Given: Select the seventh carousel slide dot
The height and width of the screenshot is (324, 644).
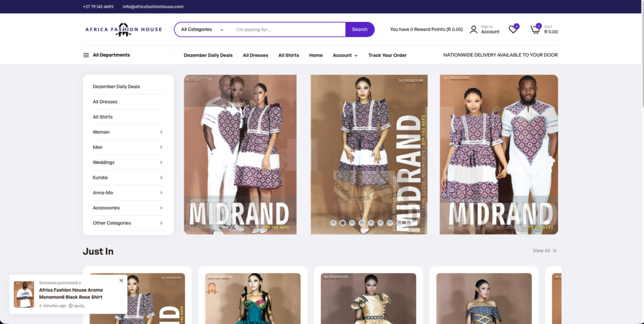Looking at the screenshot, I should click(x=390, y=223).
